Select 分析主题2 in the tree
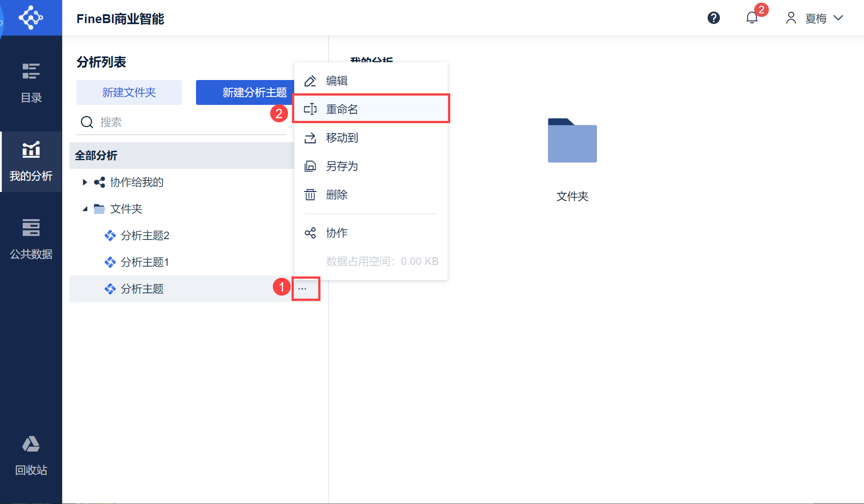 (x=145, y=236)
